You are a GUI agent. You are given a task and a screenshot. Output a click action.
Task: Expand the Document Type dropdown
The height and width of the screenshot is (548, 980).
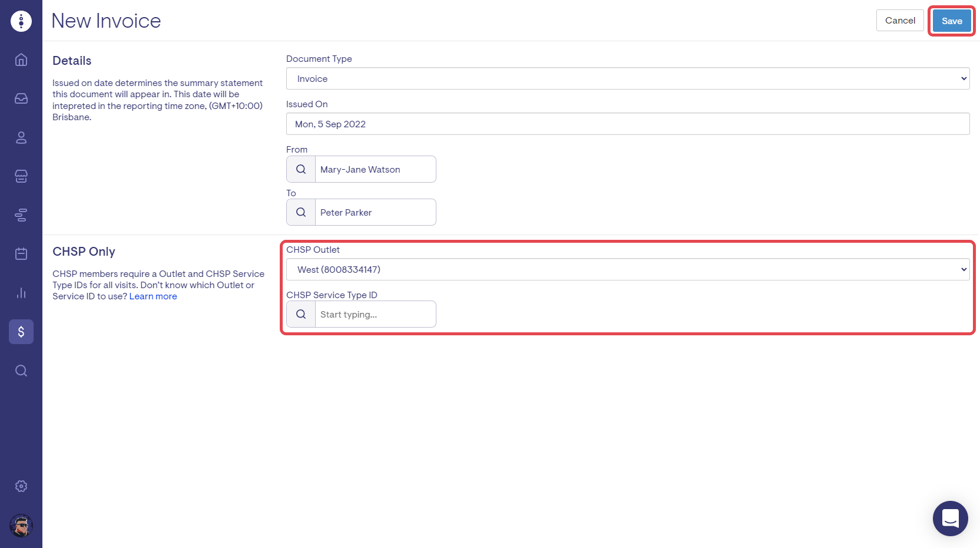[x=627, y=79]
